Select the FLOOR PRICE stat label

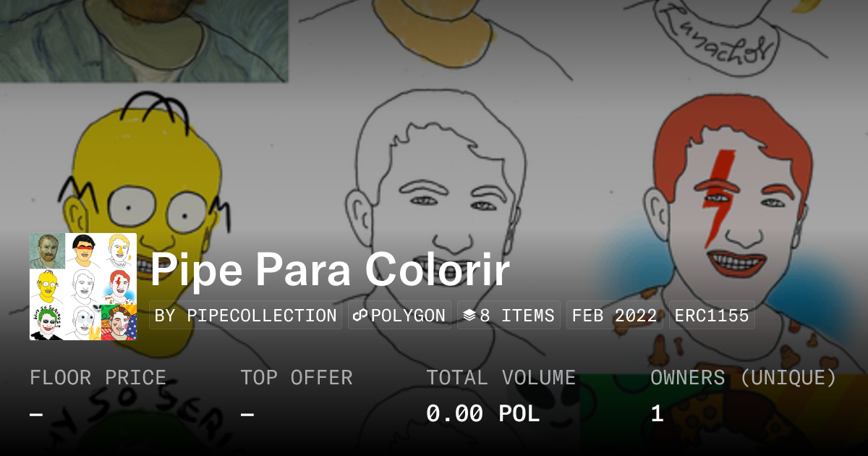98,378
